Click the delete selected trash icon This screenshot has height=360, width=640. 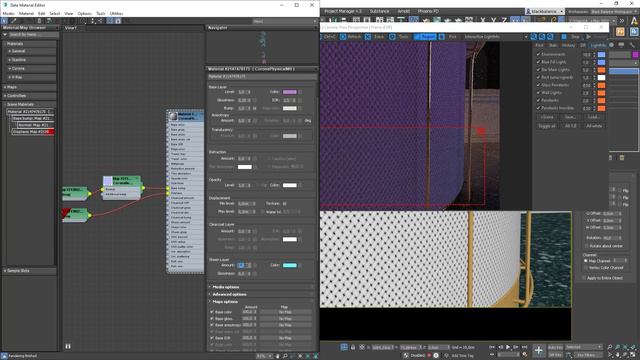pyautogui.click(x=39, y=20)
